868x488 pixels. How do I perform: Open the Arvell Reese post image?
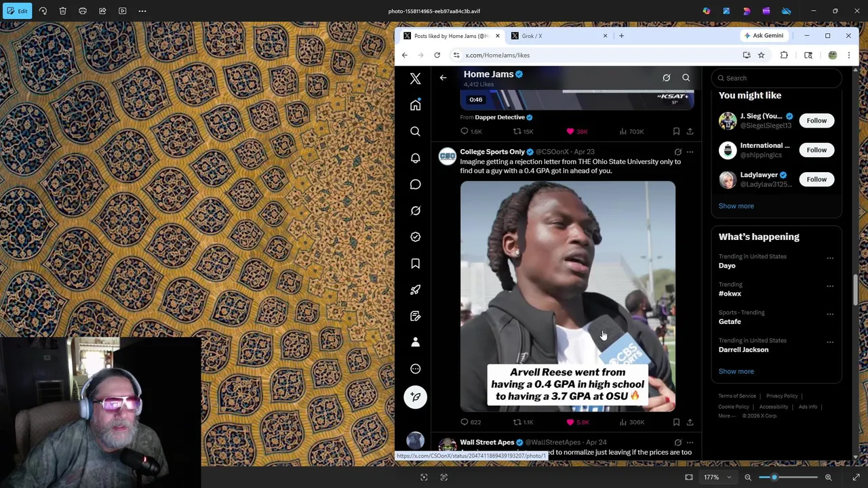point(568,296)
